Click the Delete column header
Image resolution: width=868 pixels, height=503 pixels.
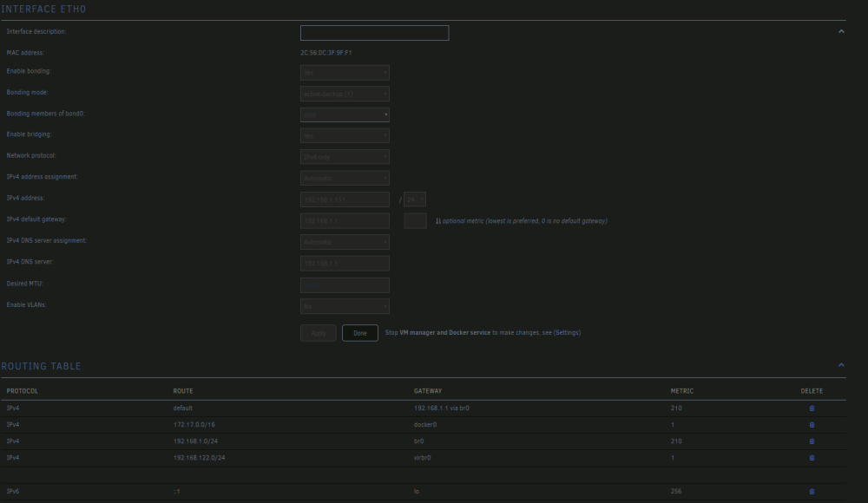pos(812,390)
